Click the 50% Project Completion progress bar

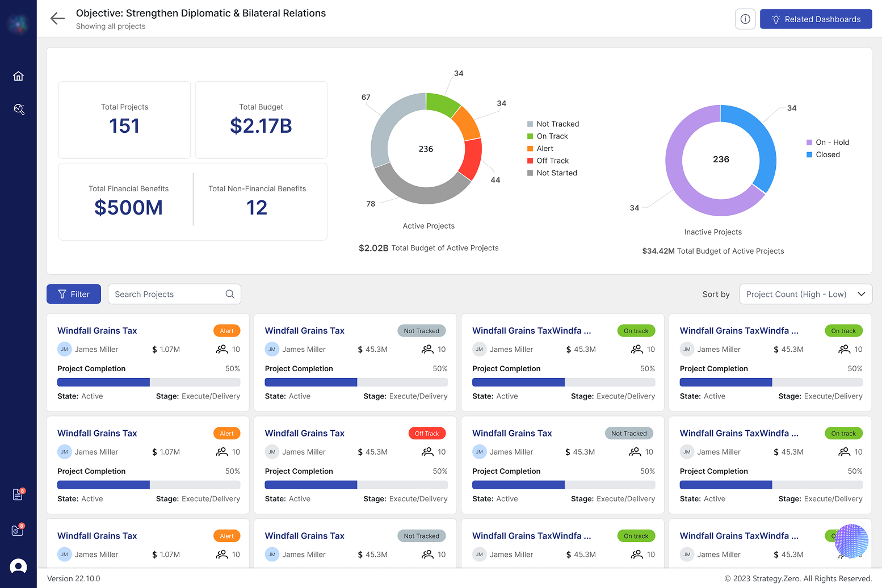tap(148, 382)
